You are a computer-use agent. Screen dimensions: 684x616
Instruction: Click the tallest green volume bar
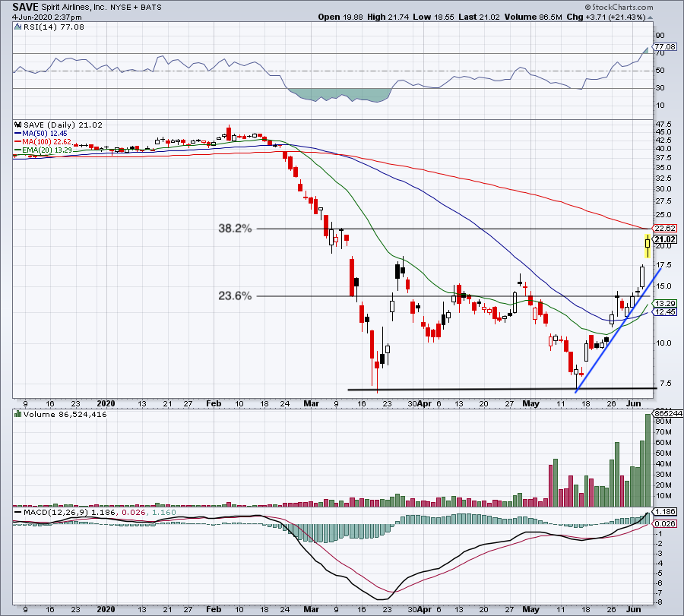[648, 460]
